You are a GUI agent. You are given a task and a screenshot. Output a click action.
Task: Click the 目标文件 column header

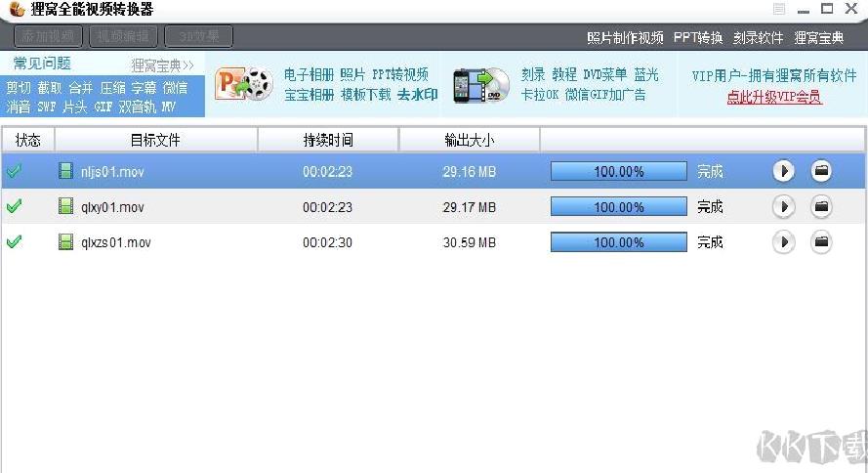155,140
